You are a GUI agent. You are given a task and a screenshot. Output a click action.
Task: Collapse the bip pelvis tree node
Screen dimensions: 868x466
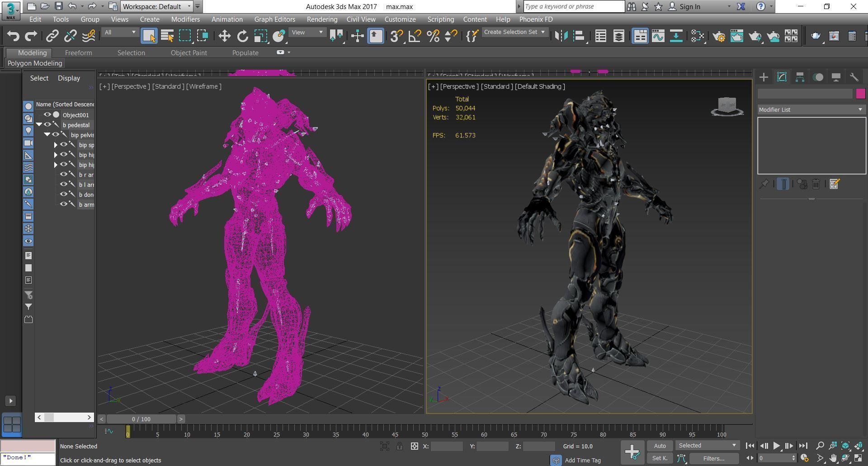point(47,134)
